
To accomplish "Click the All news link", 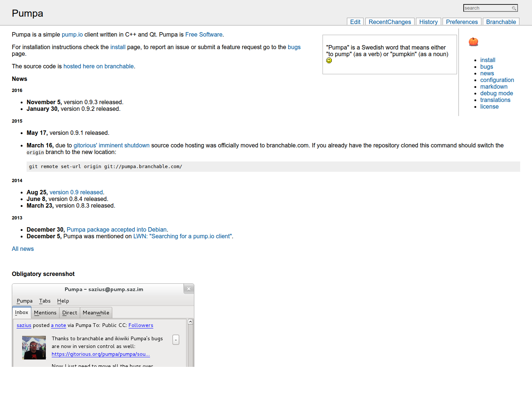I will 23,249.
